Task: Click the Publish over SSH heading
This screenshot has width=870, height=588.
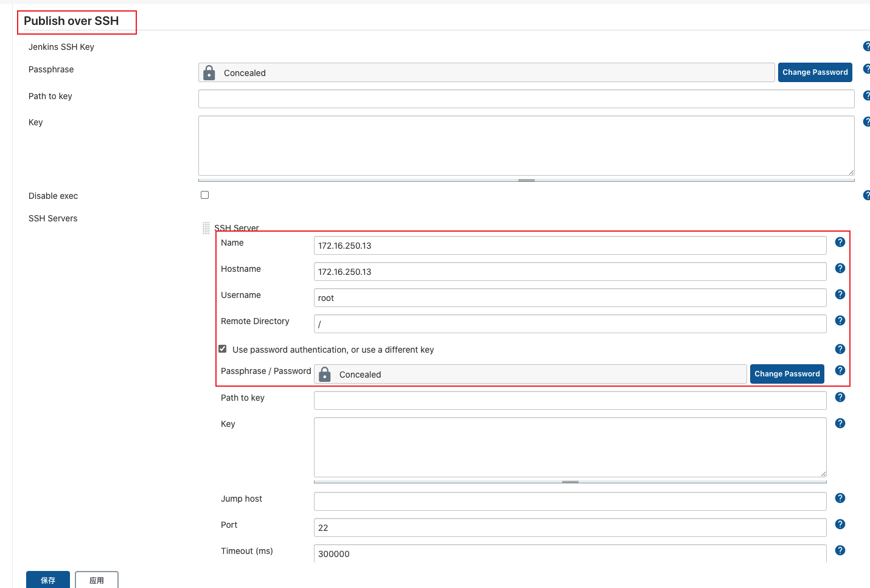Action: coord(71,21)
